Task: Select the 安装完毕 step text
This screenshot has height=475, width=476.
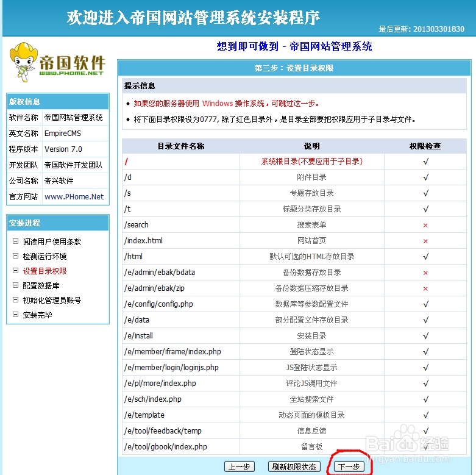Action: (x=37, y=315)
